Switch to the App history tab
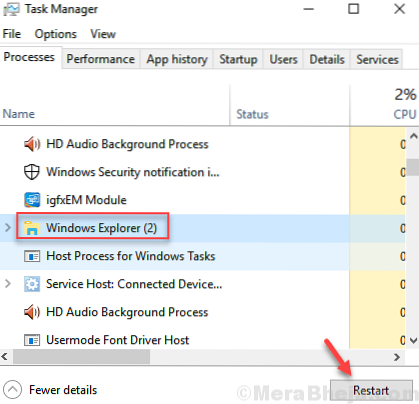 177,59
